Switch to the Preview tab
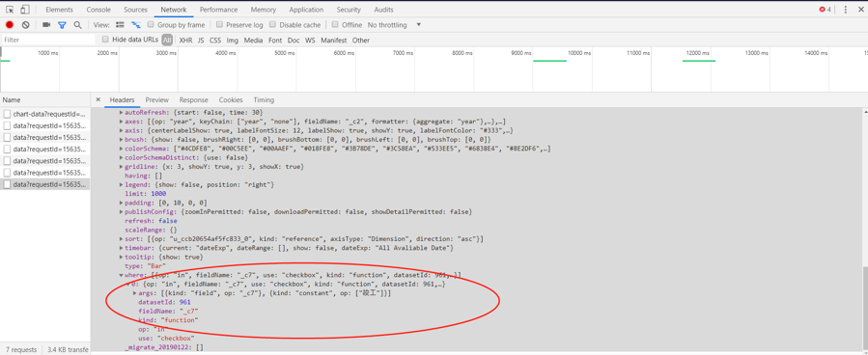This screenshot has height=355, width=868. (157, 100)
